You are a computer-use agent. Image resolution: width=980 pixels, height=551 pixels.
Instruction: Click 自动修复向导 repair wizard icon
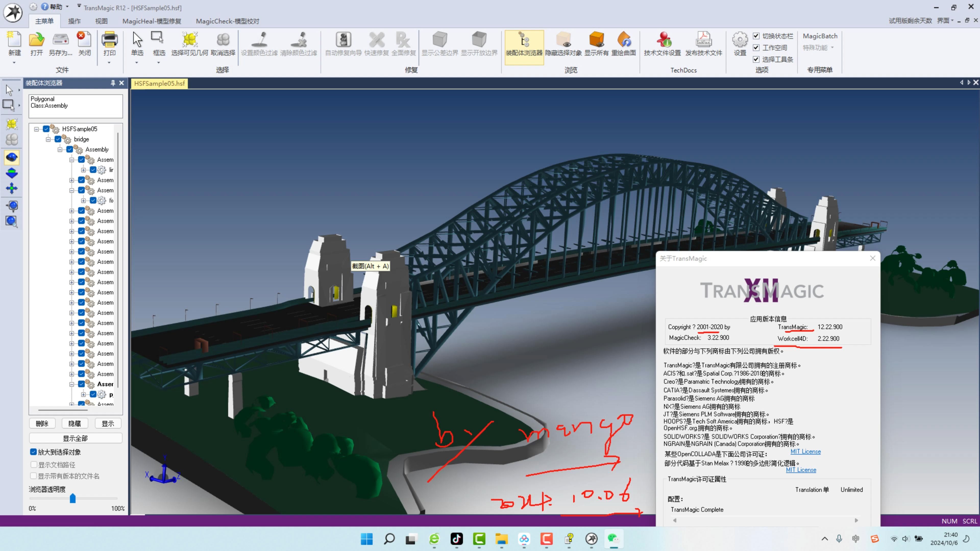343,39
